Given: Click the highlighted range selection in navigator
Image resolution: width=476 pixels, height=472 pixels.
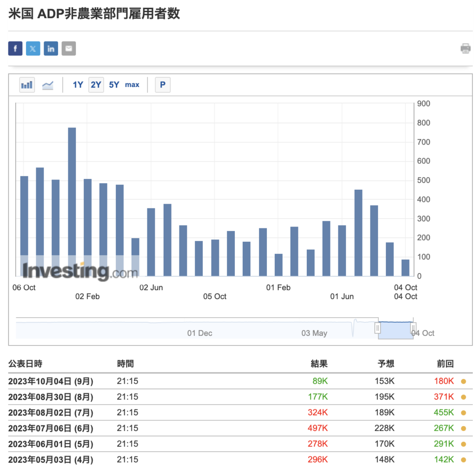Looking at the screenshot, I should (396, 331).
